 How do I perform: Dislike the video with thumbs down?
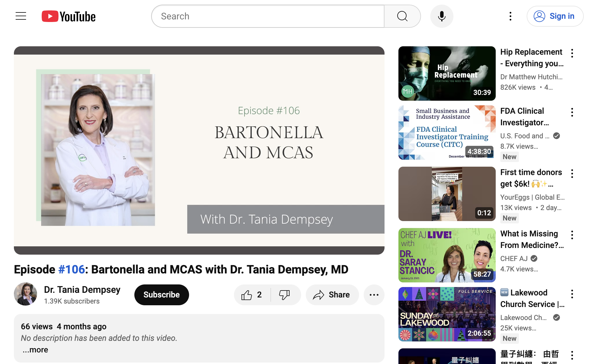tap(285, 295)
